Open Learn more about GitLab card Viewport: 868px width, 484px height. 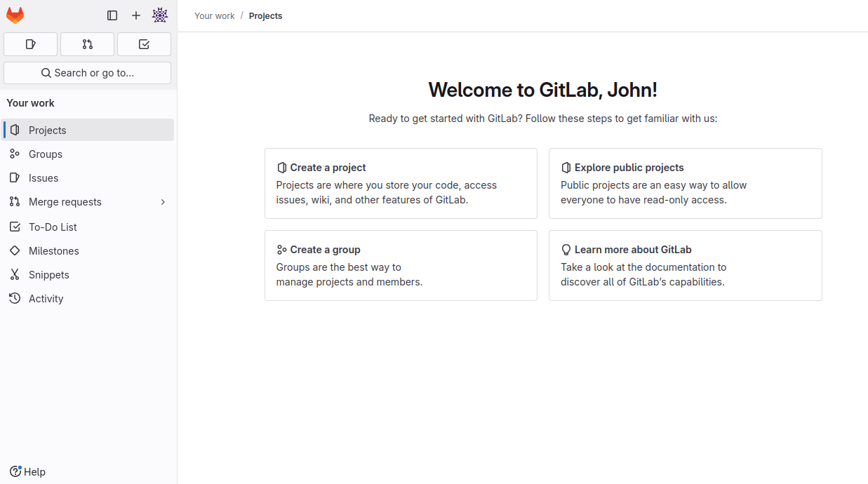click(685, 265)
